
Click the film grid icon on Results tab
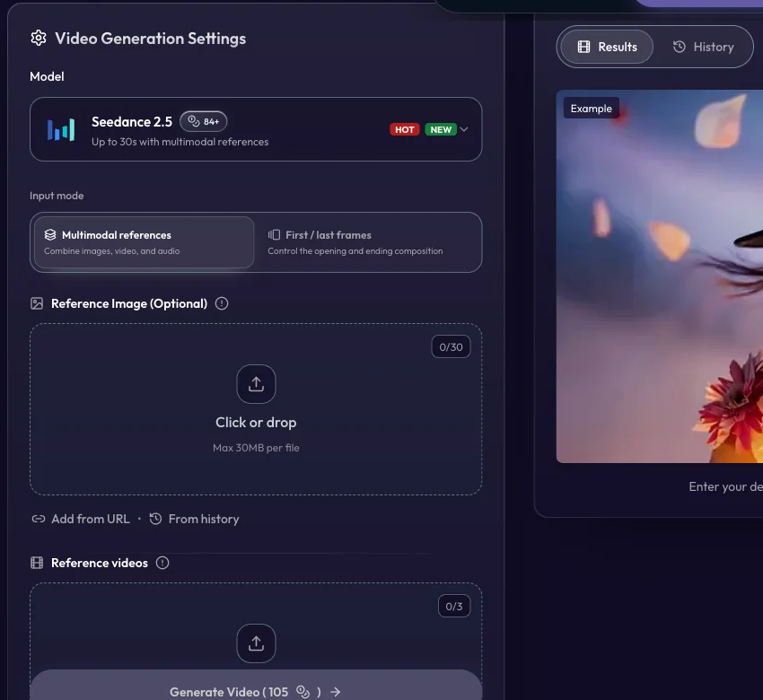[584, 47]
